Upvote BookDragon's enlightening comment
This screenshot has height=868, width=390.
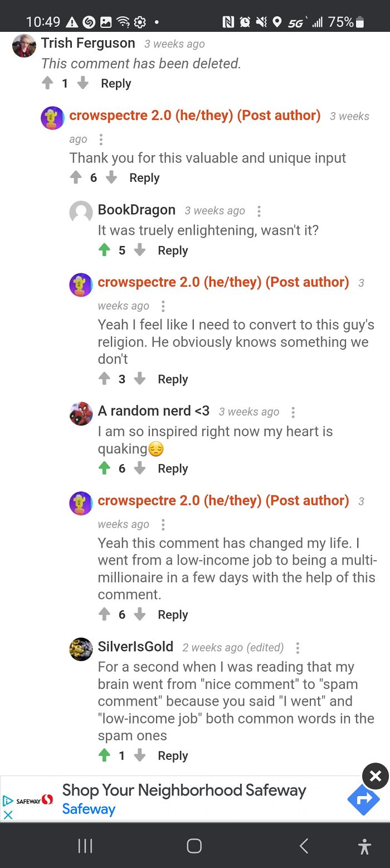pyautogui.click(x=104, y=250)
